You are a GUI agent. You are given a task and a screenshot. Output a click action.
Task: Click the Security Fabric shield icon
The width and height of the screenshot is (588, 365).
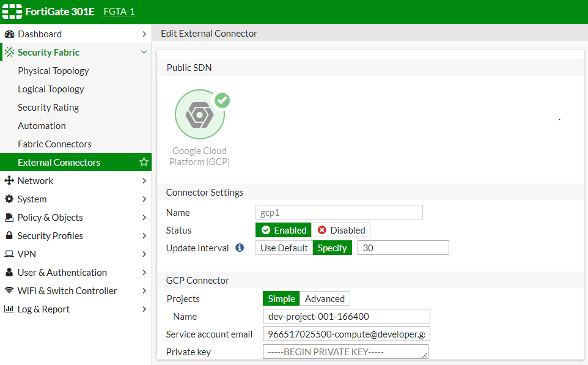click(x=9, y=52)
